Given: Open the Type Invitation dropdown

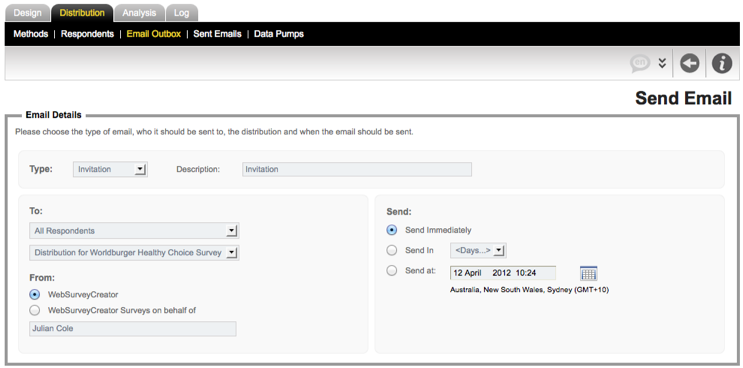Looking at the screenshot, I should point(110,170).
